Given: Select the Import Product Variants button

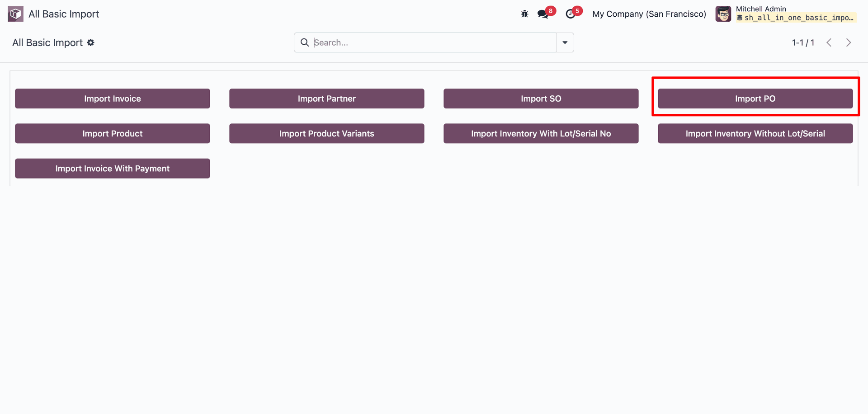Looking at the screenshot, I should point(326,133).
